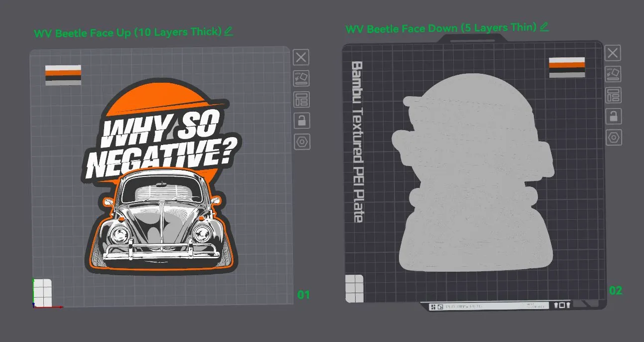This screenshot has width=644, height=342.
Task: Click the 02 plate number label
Action: tap(616, 290)
